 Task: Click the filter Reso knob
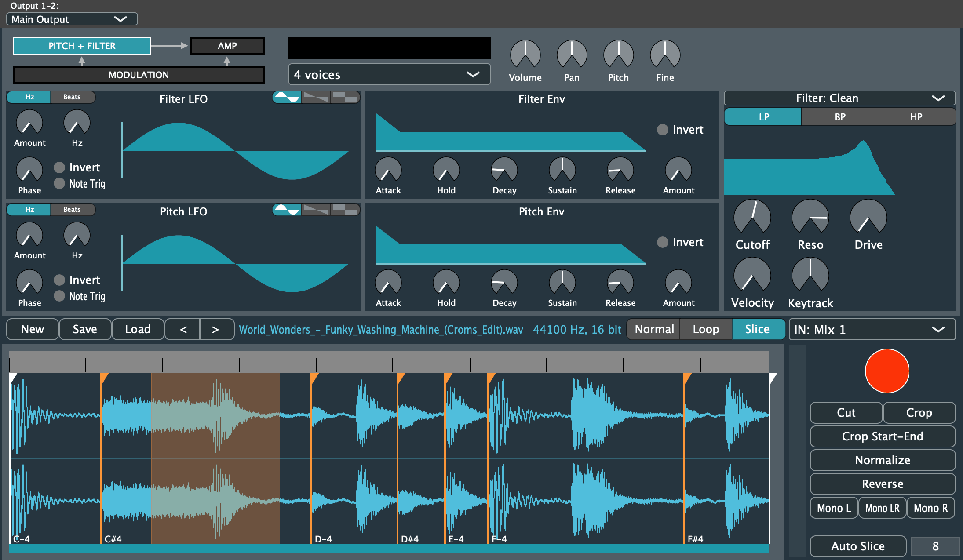point(810,217)
